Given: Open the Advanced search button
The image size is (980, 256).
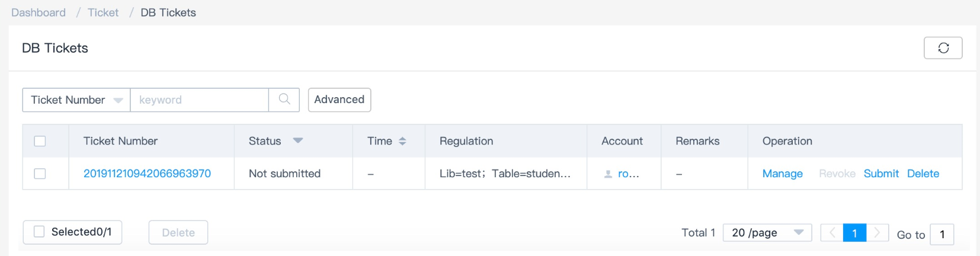Looking at the screenshot, I should [340, 100].
